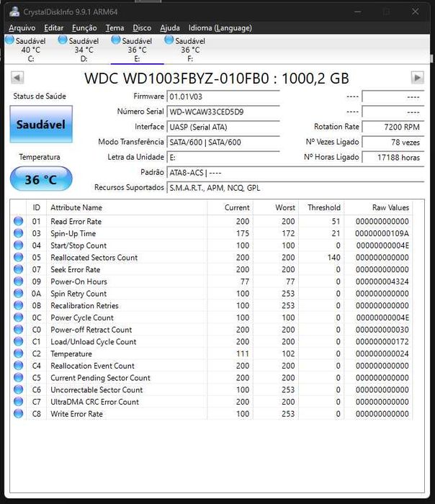Image resolution: width=435 pixels, height=504 pixels.
Task: Open the Tema menu
Action: coord(115,28)
